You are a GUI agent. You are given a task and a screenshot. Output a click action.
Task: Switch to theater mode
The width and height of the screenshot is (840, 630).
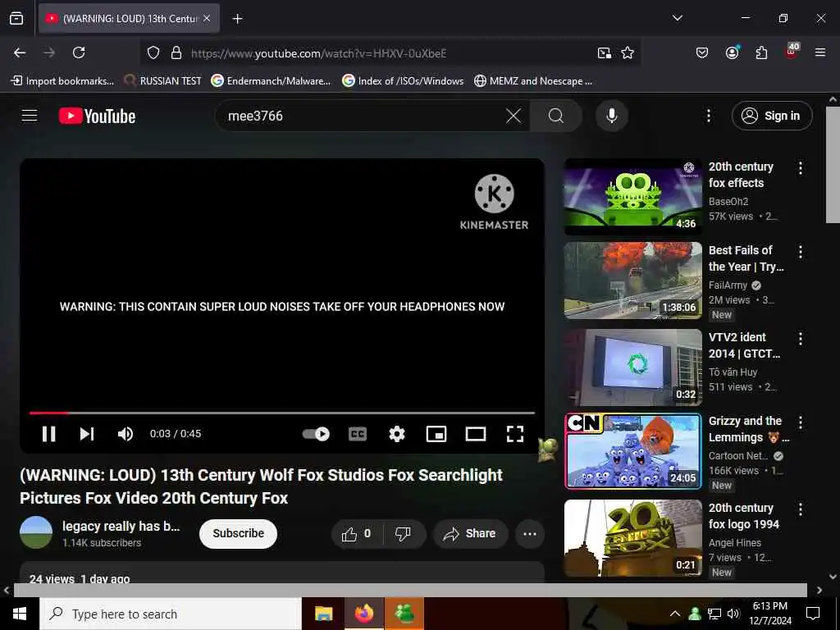click(475, 433)
